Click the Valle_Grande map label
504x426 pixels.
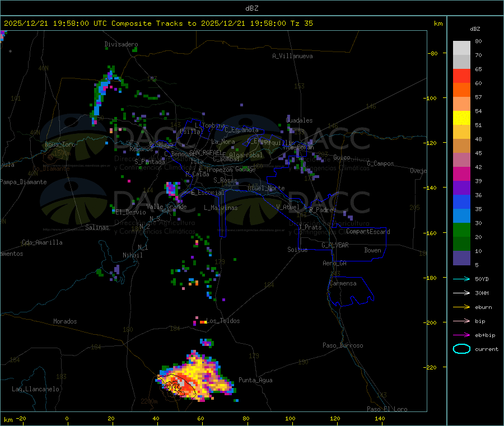pyautogui.click(x=166, y=207)
